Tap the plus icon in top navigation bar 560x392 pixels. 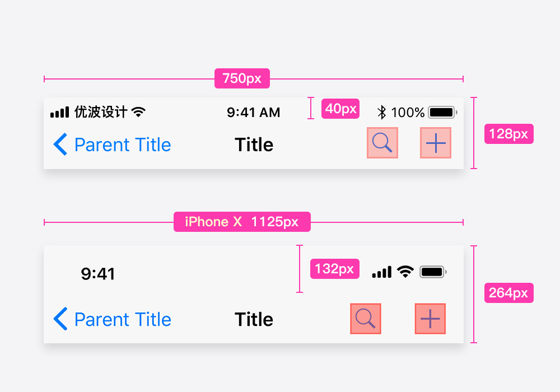click(436, 143)
